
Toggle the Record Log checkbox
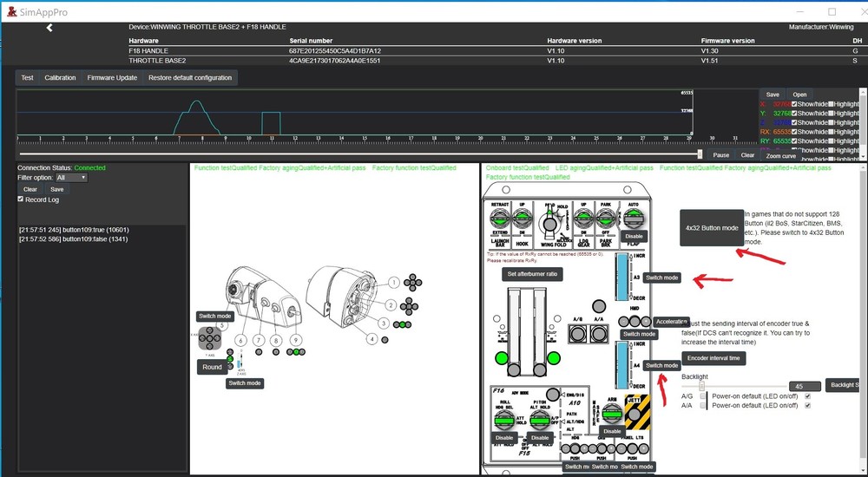(x=22, y=199)
